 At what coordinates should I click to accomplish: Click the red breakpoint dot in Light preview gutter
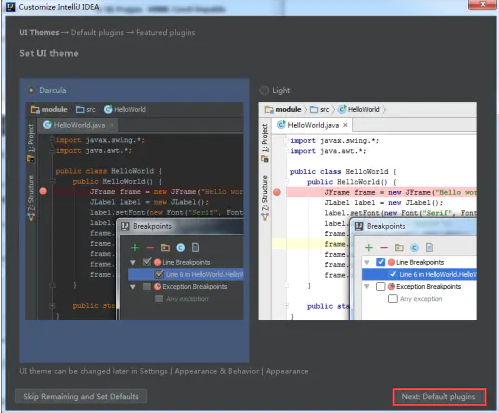tap(277, 192)
